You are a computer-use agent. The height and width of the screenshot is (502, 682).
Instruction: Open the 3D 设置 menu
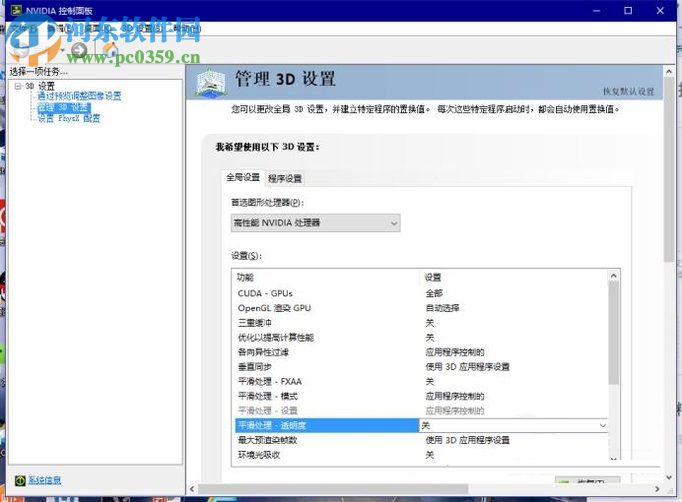click(142, 28)
